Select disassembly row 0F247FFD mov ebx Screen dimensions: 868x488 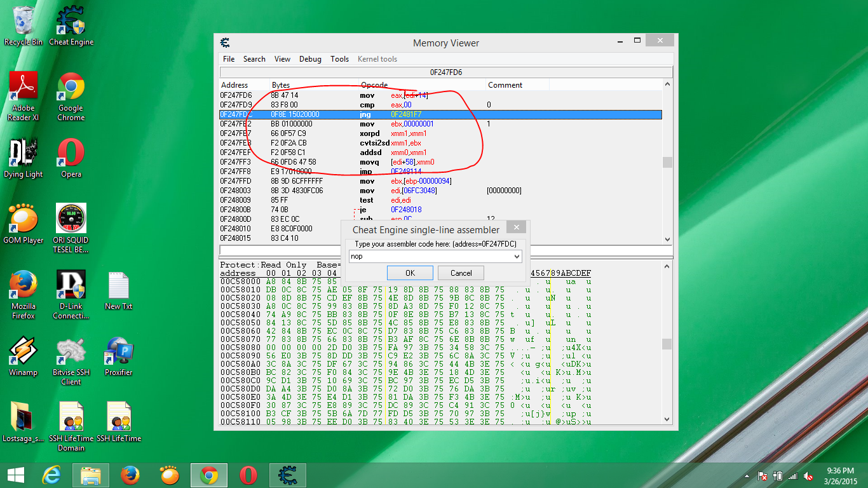pyautogui.click(x=441, y=181)
